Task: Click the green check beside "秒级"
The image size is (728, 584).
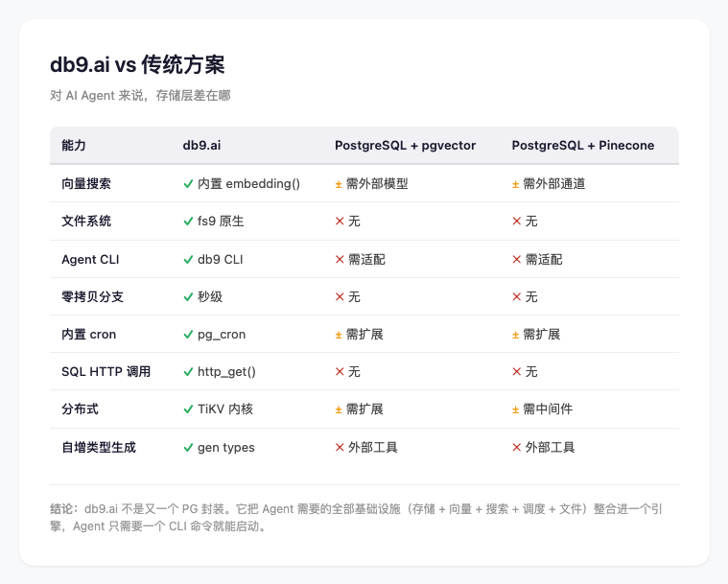Action: [x=188, y=296]
